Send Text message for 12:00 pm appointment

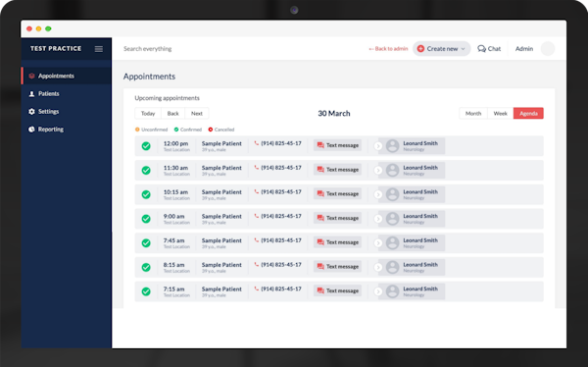click(x=337, y=145)
